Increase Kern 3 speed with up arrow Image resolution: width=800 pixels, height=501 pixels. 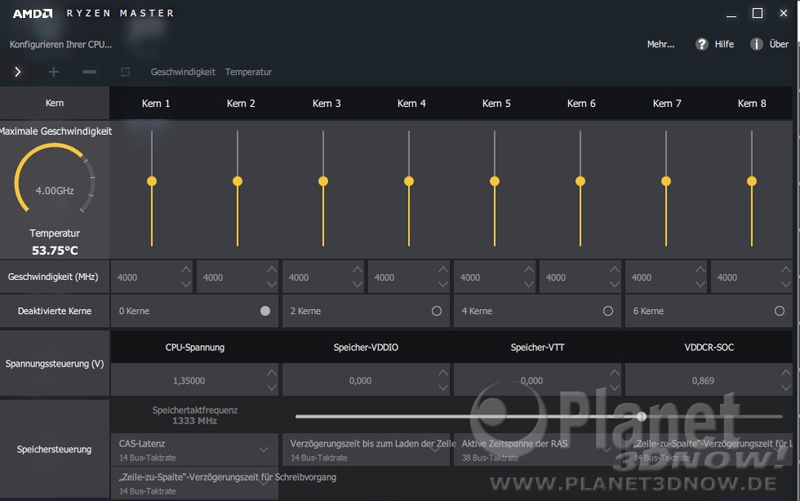click(x=358, y=269)
